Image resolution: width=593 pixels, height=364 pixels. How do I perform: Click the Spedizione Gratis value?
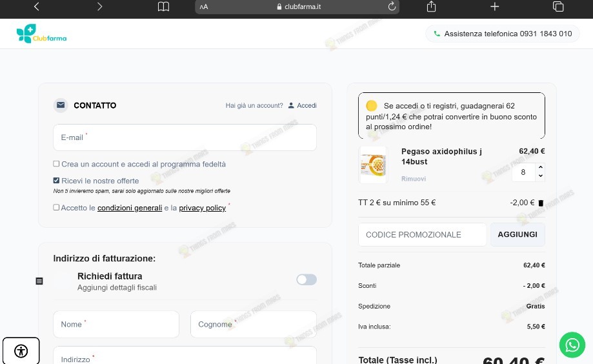click(536, 306)
